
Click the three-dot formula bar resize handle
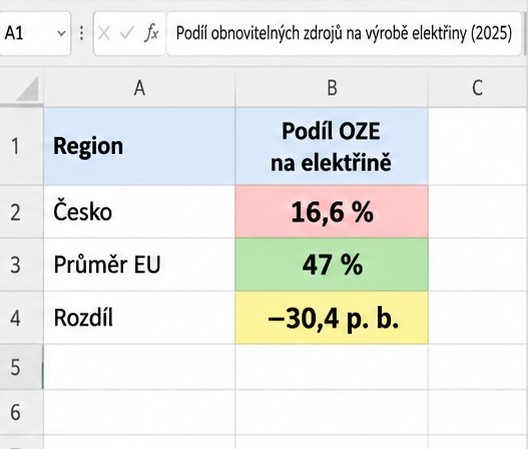[81, 33]
